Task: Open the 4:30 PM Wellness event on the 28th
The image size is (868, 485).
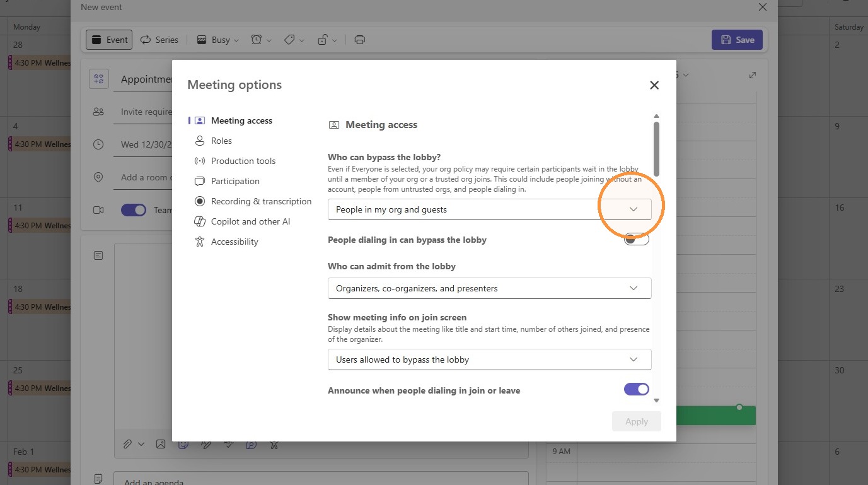Action: 39,63
